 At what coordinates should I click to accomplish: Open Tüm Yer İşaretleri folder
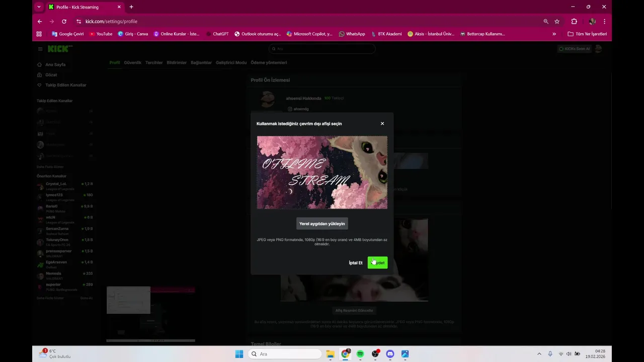[587, 34]
